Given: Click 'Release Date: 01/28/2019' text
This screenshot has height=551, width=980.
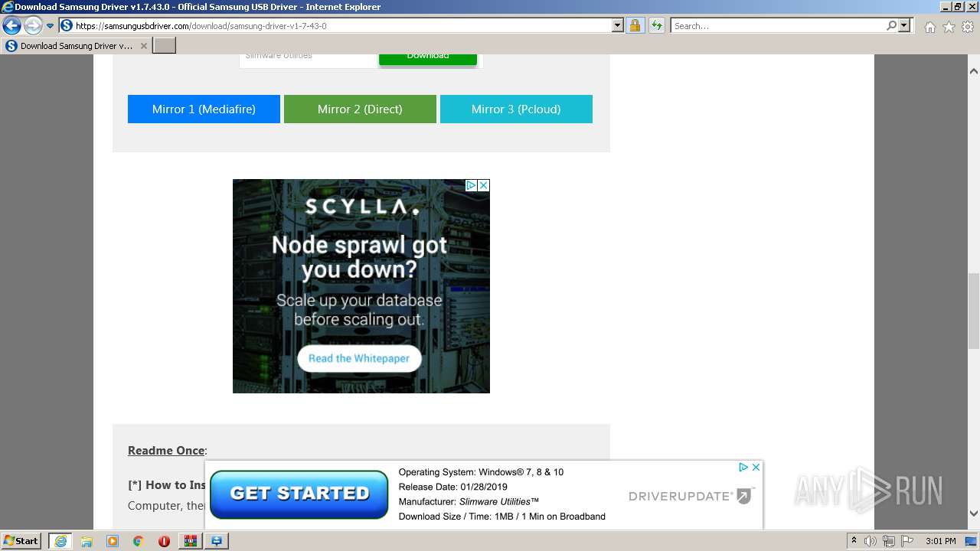Looking at the screenshot, I should 452,487.
